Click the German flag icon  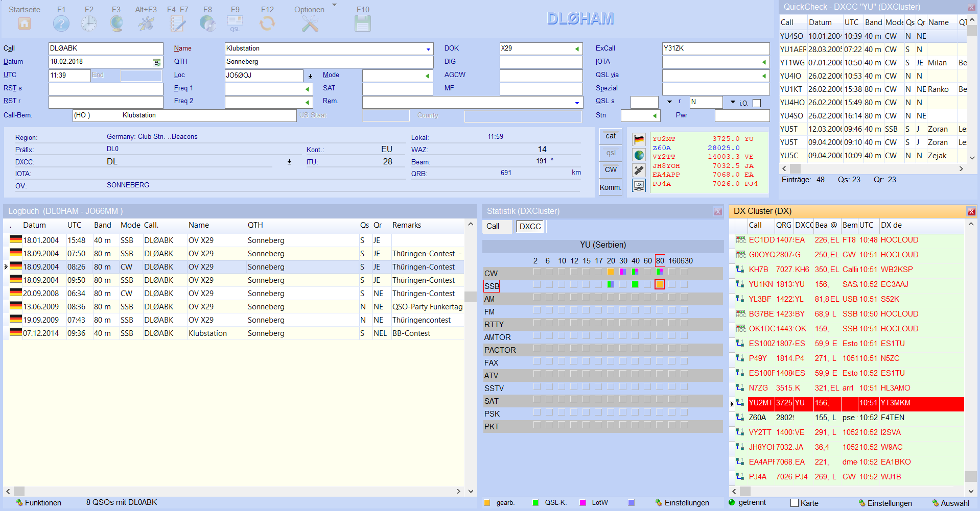(x=639, y=139)
